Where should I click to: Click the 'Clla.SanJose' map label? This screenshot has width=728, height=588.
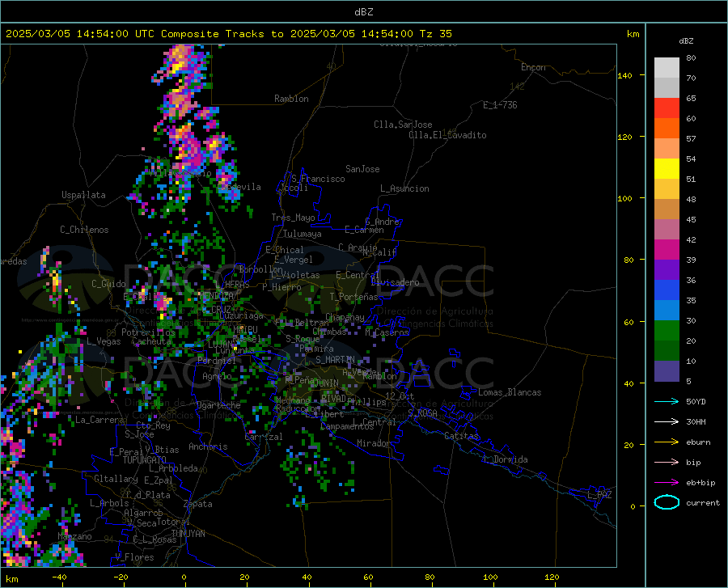(x=403, y=125)
